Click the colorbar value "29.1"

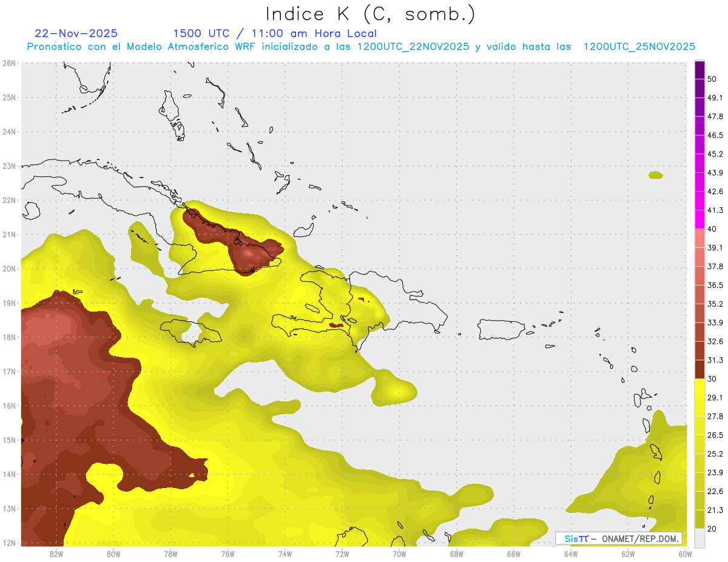[x=715, y=398]
